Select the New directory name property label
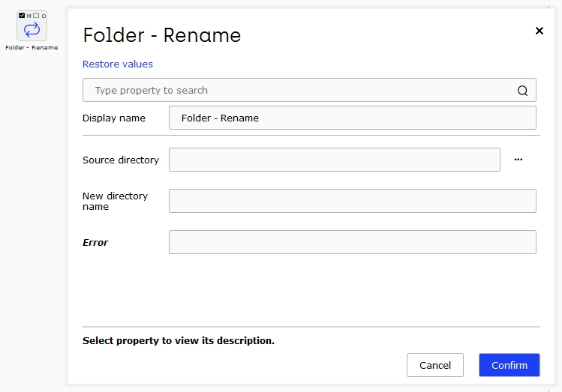562x392 pixels. pos(115,201)
